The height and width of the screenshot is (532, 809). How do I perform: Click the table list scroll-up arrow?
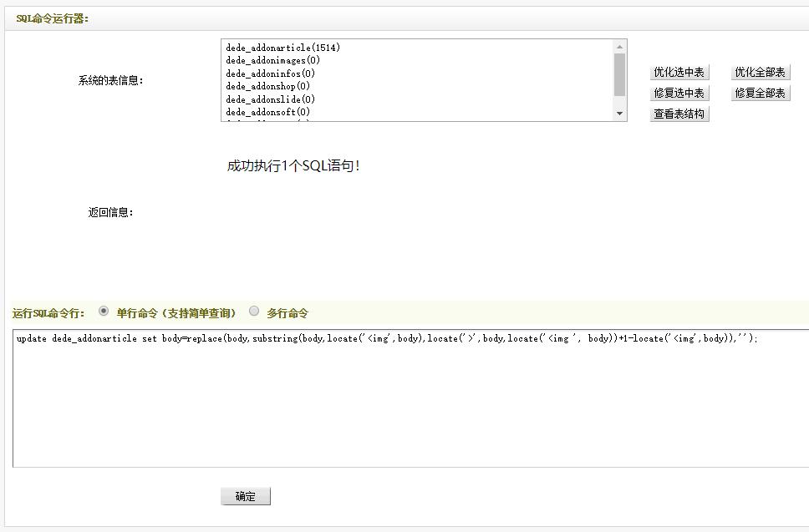click(619, 47)
